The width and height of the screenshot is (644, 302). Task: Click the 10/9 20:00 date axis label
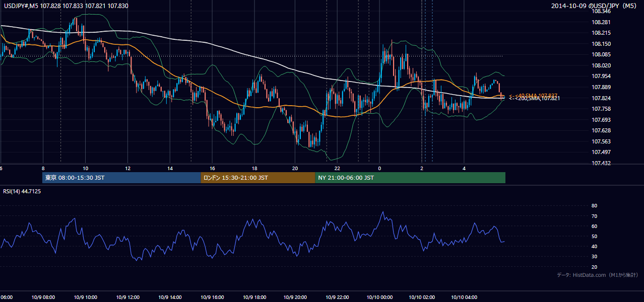tap(295, 297)
